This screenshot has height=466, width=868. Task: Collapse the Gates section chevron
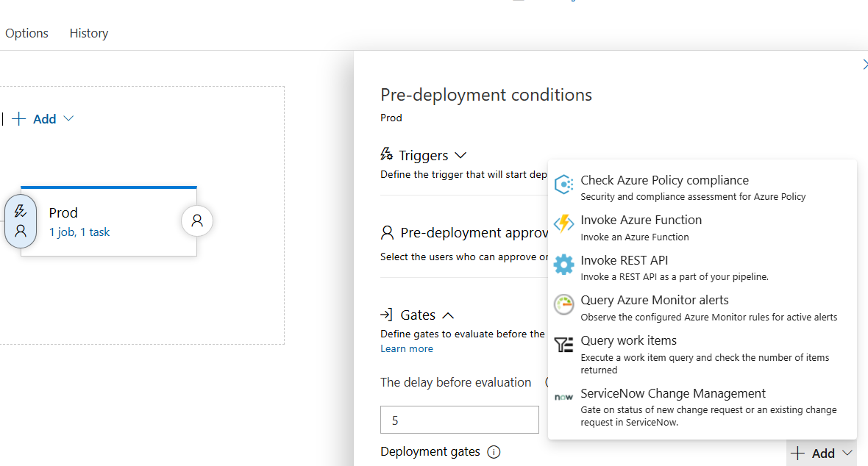point(448,315)
